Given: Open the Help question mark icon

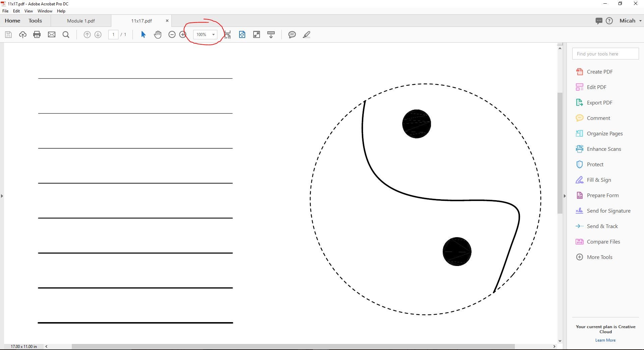Looking at the screenshot, I should tap(609, 21).
